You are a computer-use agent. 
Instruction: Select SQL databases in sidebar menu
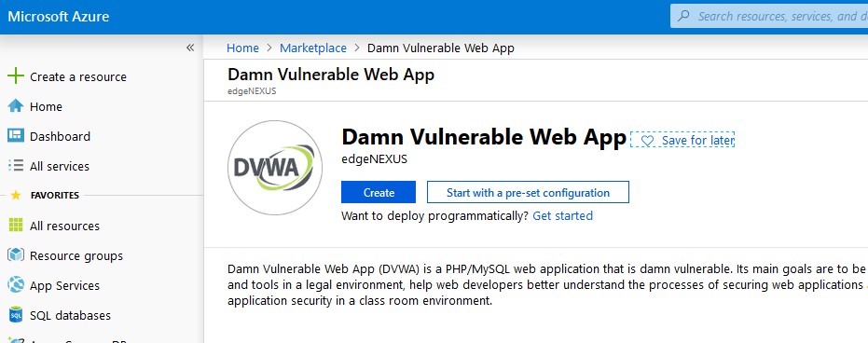[70, 315]
